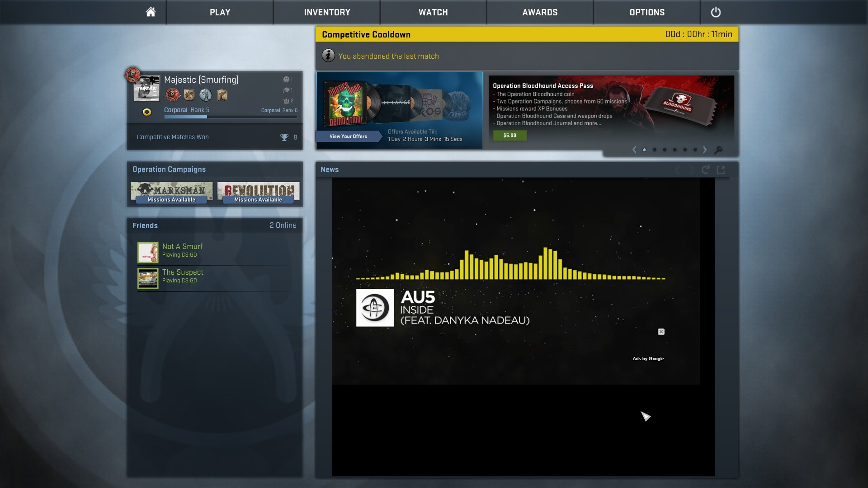Select the fourth store carousel dot

(x=675, y=150)
